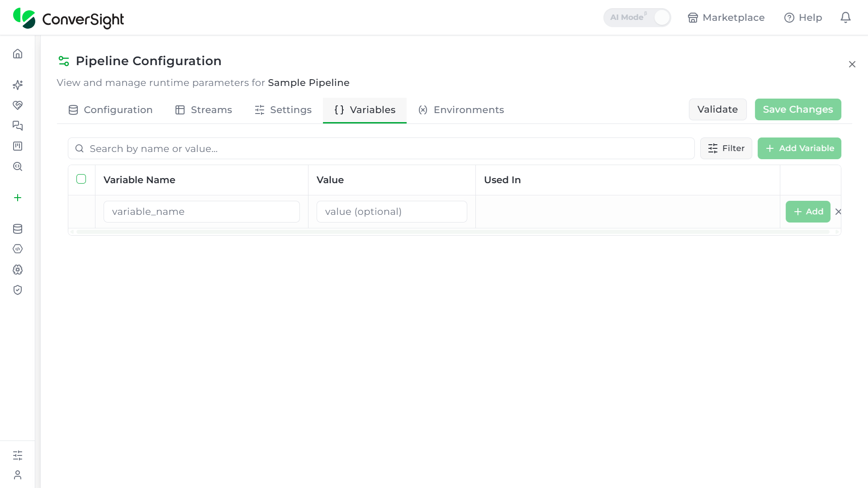
Task: Click the variable_name input field
Action: point(202,212)
